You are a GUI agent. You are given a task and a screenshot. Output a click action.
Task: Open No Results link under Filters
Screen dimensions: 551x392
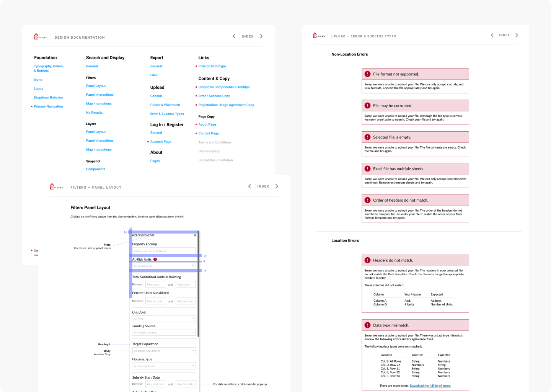[x=94, y=113]
